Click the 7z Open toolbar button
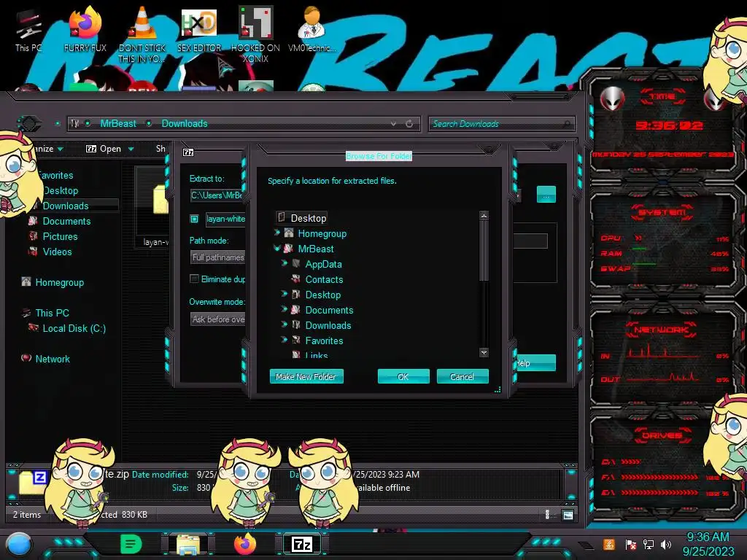747x560 pixels. click(104, 149)
